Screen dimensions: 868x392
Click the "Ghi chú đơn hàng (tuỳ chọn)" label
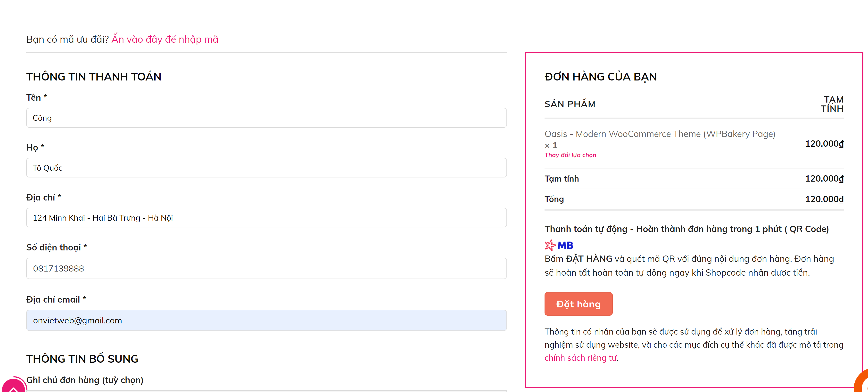(85, 380)
